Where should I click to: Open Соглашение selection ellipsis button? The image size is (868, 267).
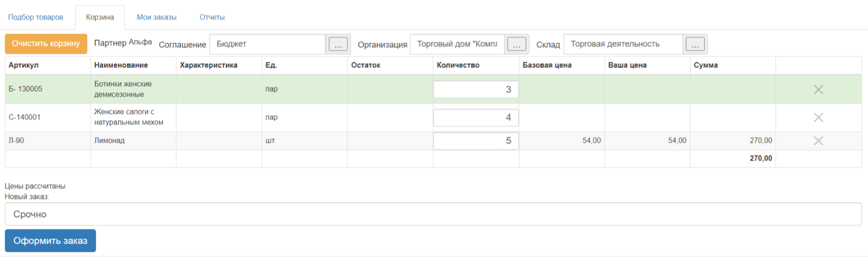(338, 44)
